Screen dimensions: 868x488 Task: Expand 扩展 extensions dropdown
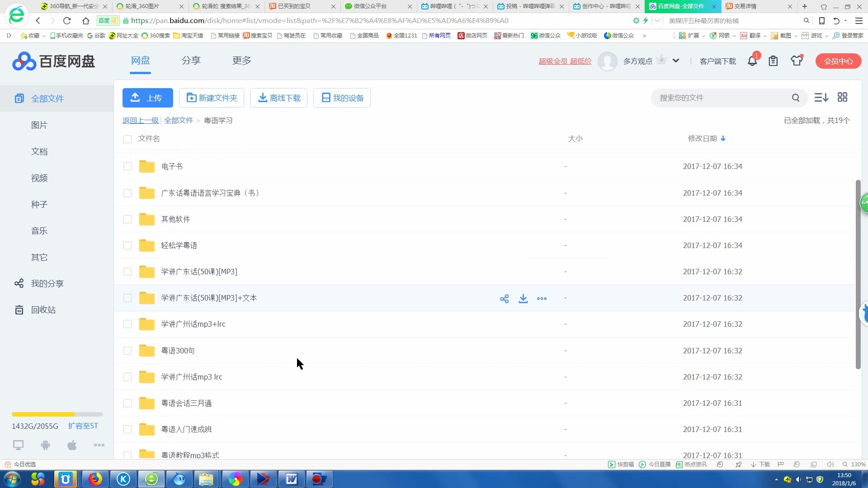[x=703, y=36]
